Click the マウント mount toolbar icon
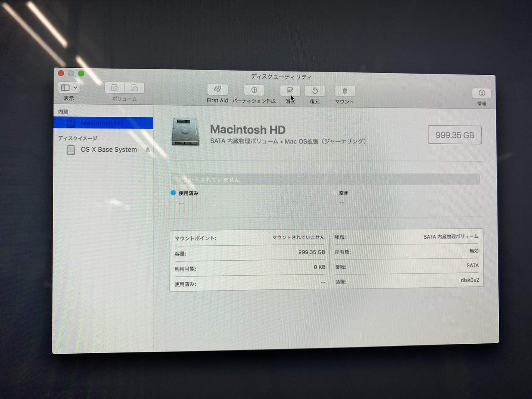The image size is (532, 399). click(x=345, y=91)
